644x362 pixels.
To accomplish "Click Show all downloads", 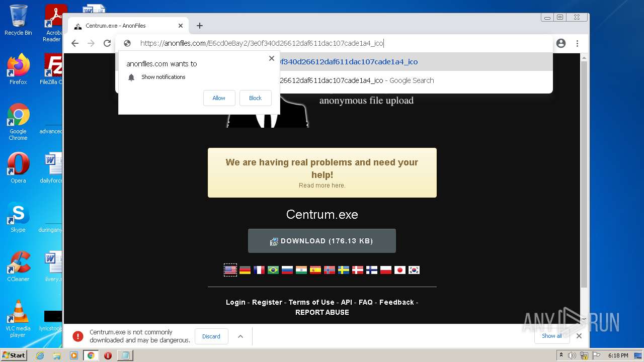I will point(552,336).
